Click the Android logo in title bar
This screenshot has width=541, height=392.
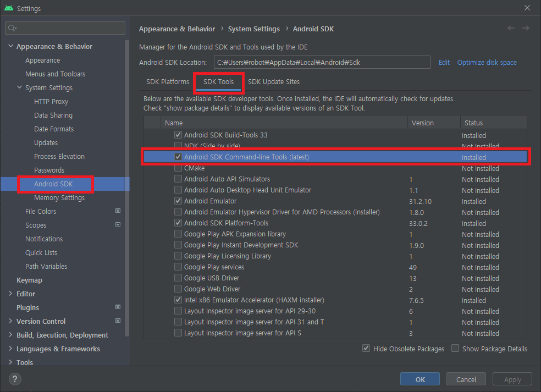point(9,8)
